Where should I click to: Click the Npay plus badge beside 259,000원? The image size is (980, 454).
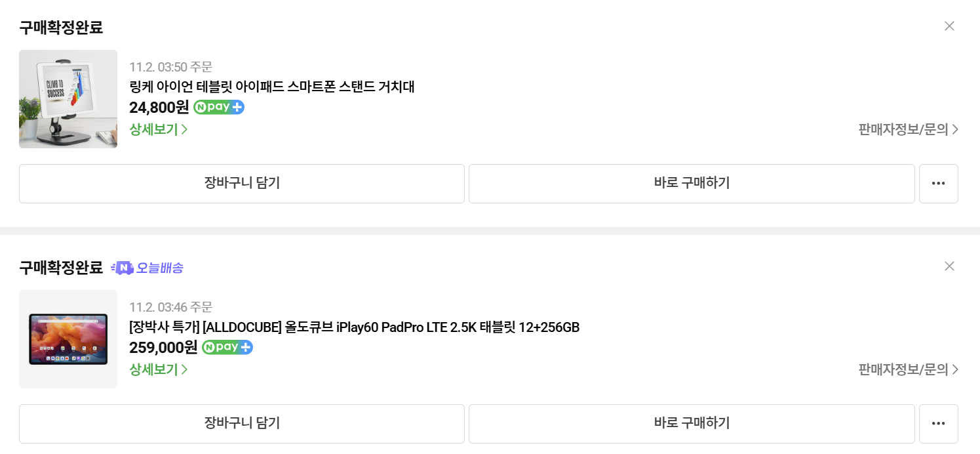click(x=227, y=348)
